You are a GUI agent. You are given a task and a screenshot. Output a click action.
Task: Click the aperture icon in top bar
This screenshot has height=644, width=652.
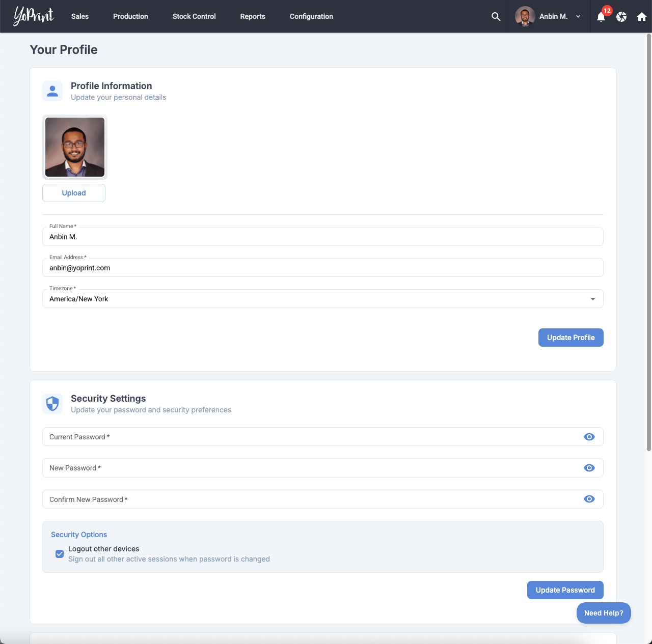pos(621,17)
